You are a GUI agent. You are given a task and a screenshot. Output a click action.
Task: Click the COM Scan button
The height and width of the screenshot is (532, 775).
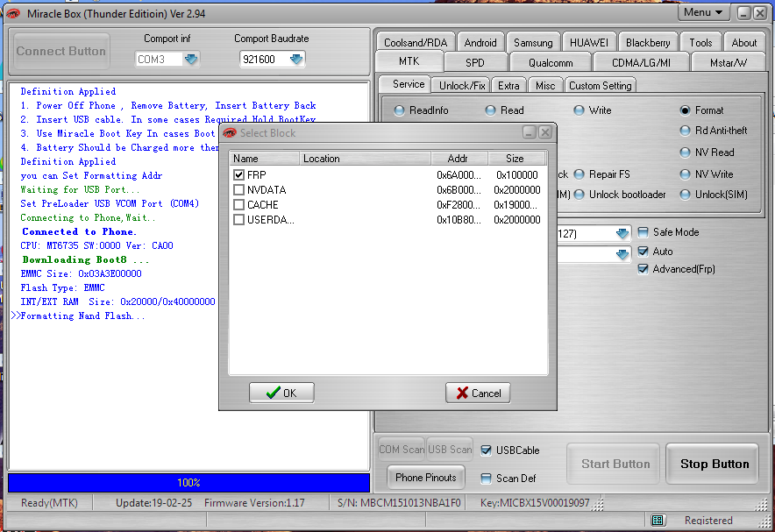(401, 449)
